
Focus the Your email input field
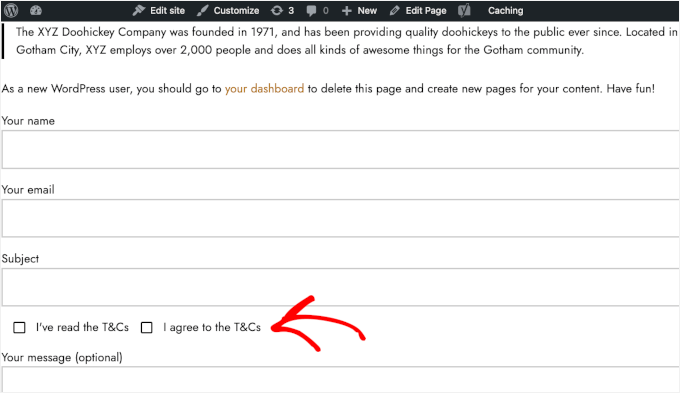pyautogui.click(x=340, y=218)
